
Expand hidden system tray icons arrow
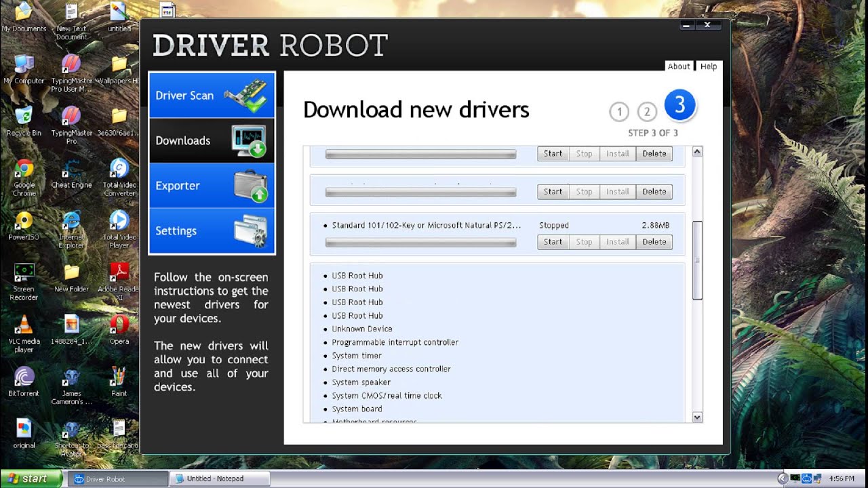pos(783,479)
